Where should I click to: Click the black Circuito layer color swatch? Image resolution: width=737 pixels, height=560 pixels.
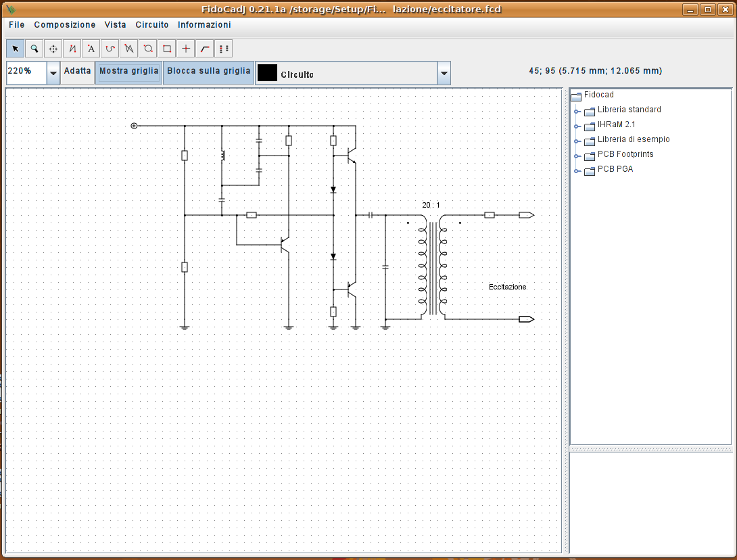[x=268, y=73]
